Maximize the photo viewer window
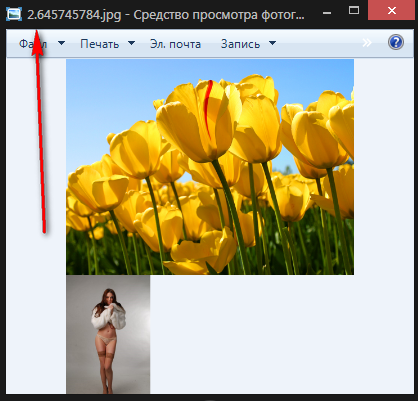Image resolution: width=418 pixels, height=401 pixels. click(354, 10)
